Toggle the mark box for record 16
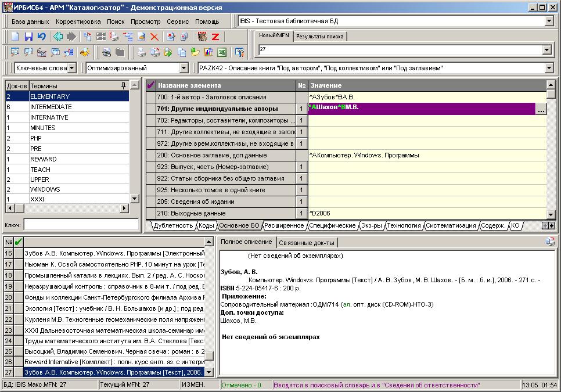Screen dimensions: 561x392 (x=18, y=253)
